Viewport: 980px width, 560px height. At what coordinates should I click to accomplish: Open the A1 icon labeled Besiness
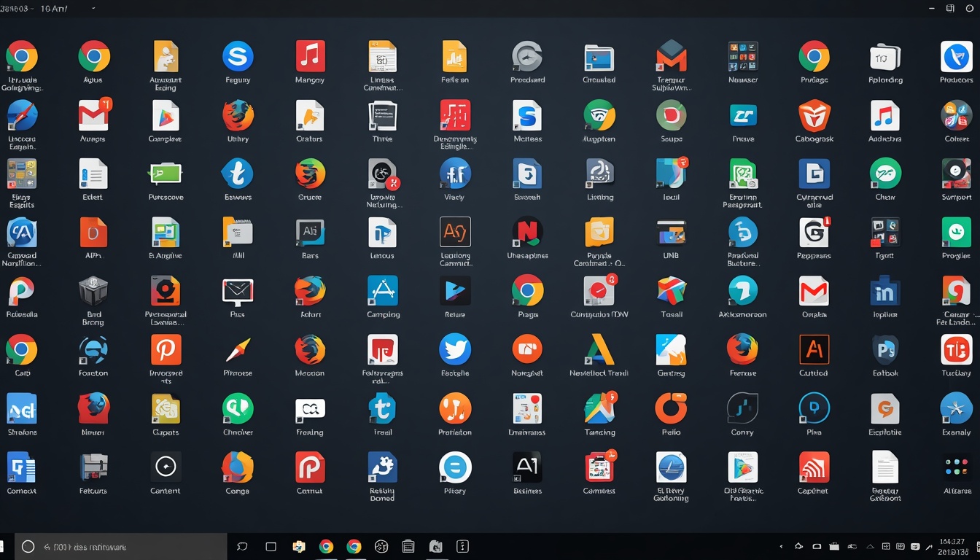coord(527,467)
